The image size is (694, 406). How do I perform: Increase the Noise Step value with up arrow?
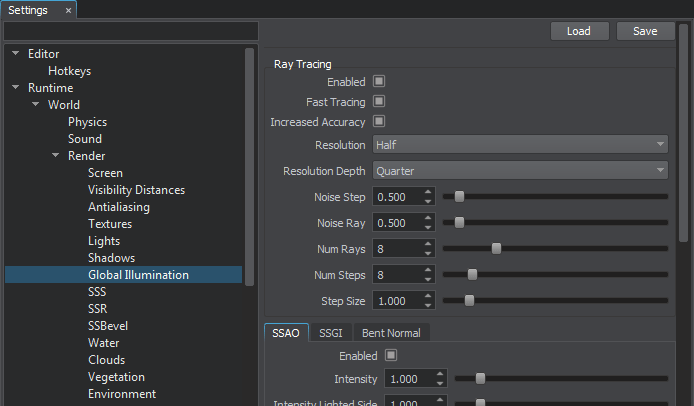pyautogui.click(x=428, y=192)
